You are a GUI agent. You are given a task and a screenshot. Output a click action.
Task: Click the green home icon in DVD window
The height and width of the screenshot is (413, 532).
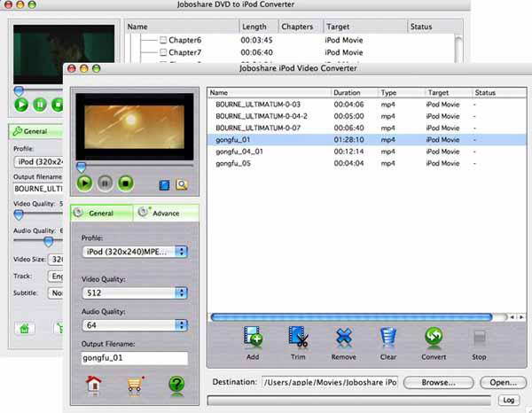(x=25, y=328)
